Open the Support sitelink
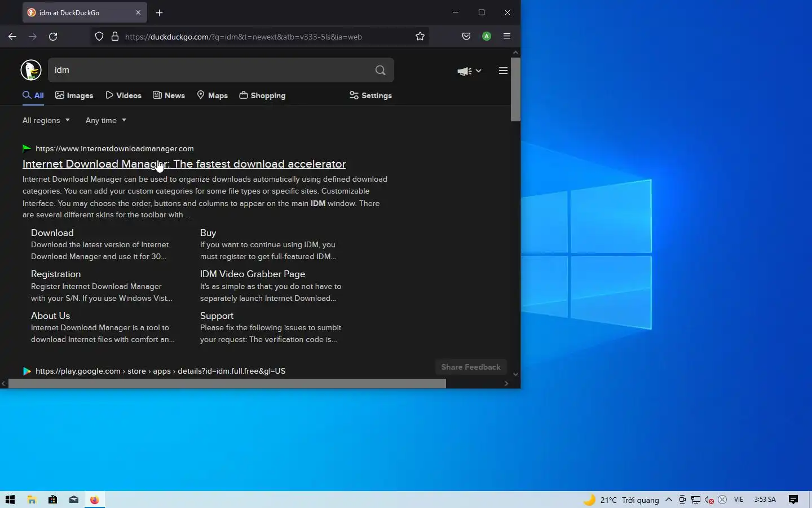The image size is (812, 508). coord(217,316)
